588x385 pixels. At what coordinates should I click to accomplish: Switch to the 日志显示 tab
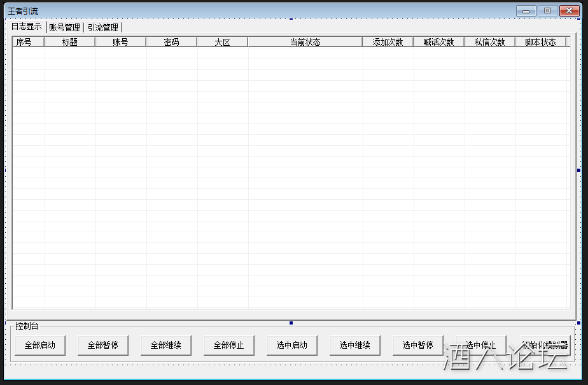[27, 27]
